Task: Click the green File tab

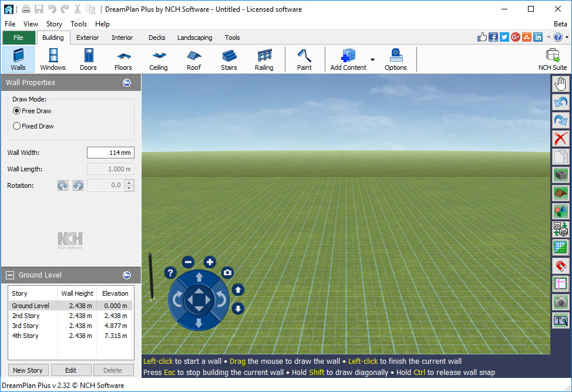Action: click(x=19, y=38)
